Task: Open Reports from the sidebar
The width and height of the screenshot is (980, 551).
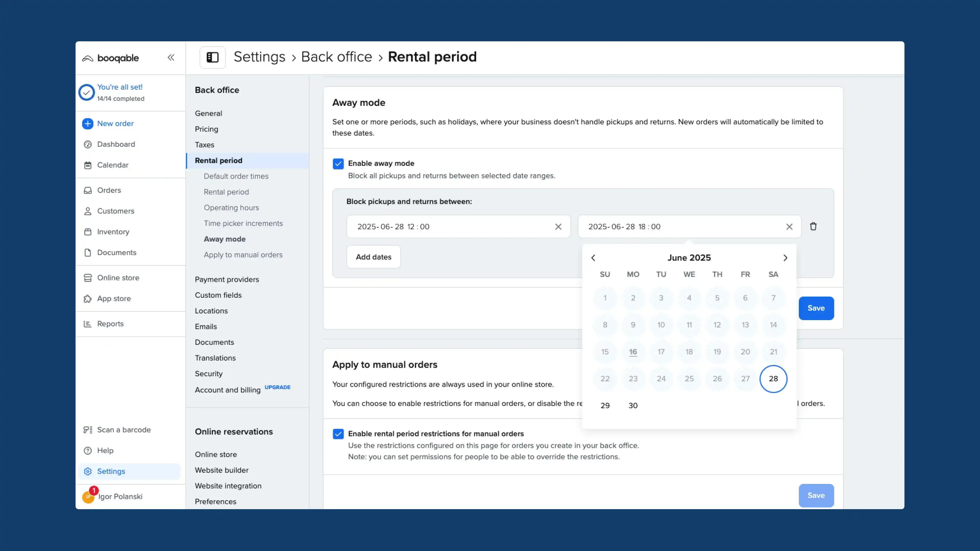Action: 110,324
